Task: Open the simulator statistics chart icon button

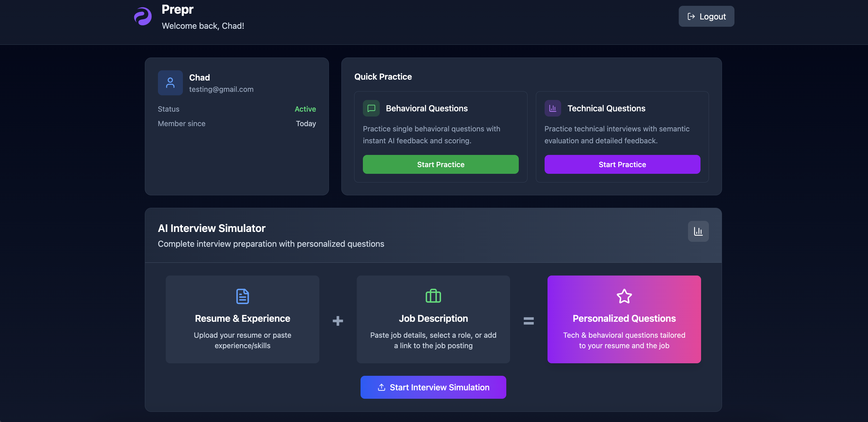Action: tap(698, 231)
